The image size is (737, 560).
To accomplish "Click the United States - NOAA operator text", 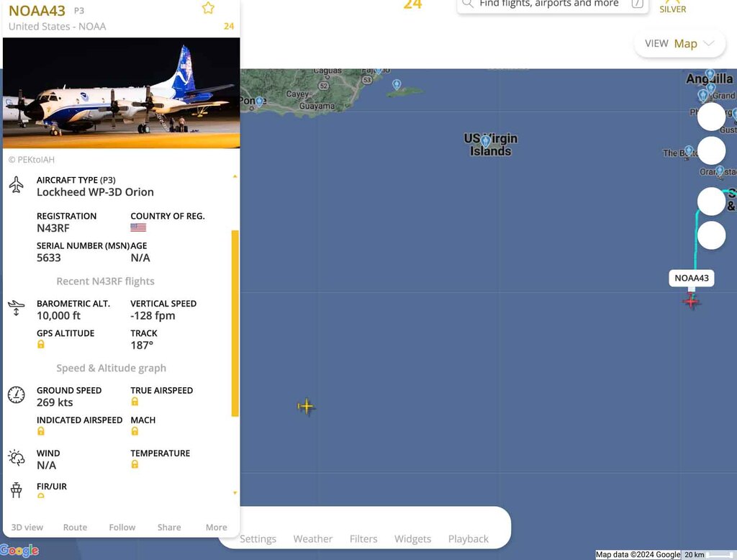I will coord(58,27).
